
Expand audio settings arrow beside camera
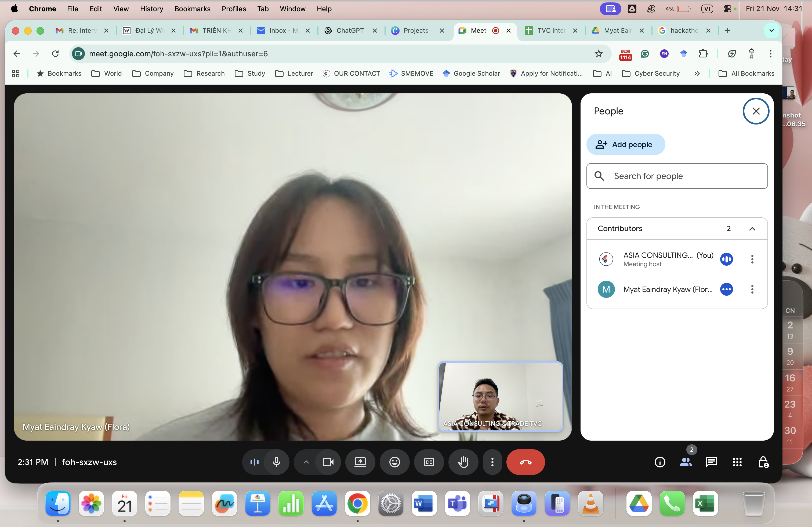306,462
